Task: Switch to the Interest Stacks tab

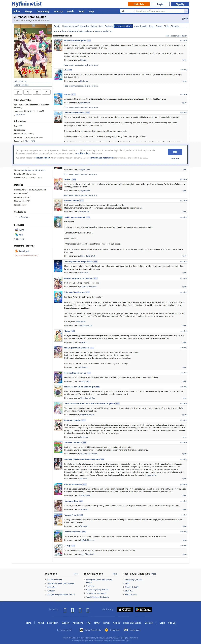Action: 140,26
